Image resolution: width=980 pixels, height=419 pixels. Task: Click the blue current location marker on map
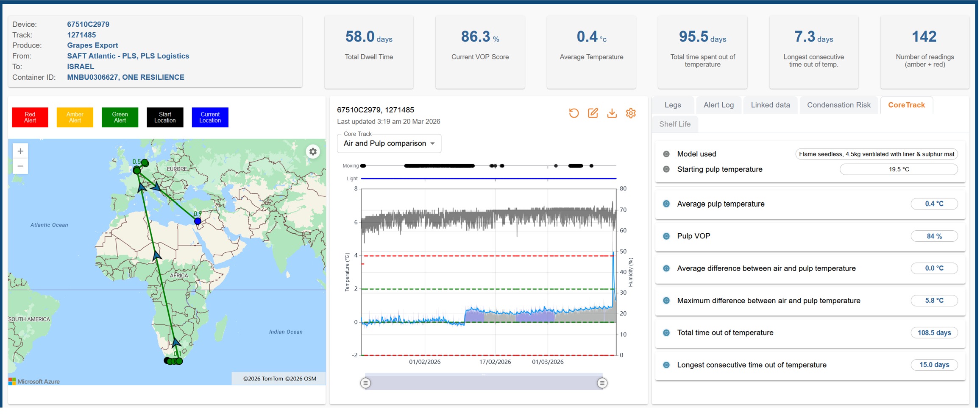(x=198, y=221)
